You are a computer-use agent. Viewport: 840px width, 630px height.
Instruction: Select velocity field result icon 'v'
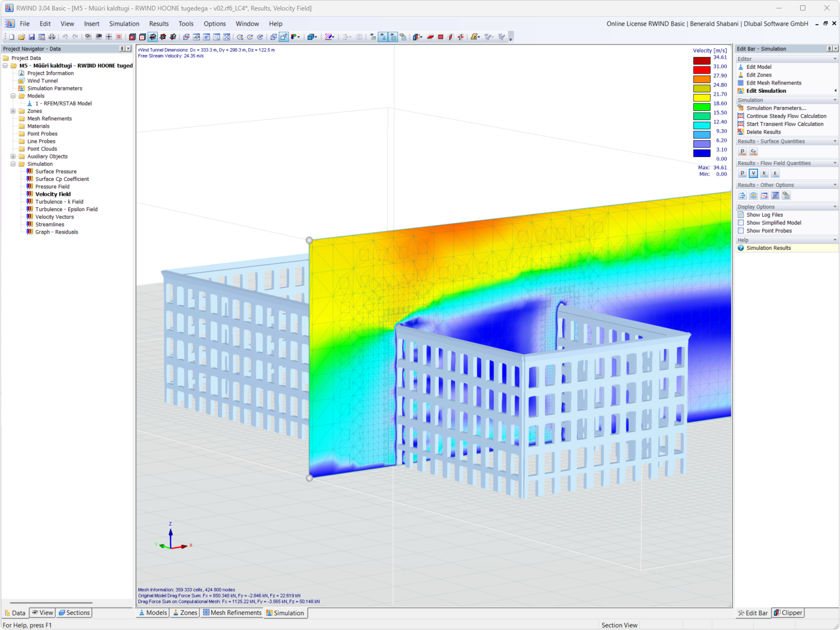(x=753, y=173)
